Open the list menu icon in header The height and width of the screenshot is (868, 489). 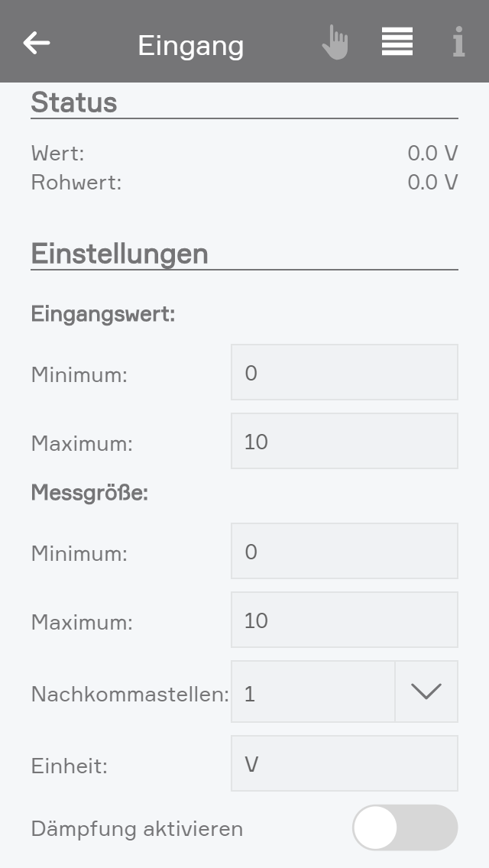(397, 42)
